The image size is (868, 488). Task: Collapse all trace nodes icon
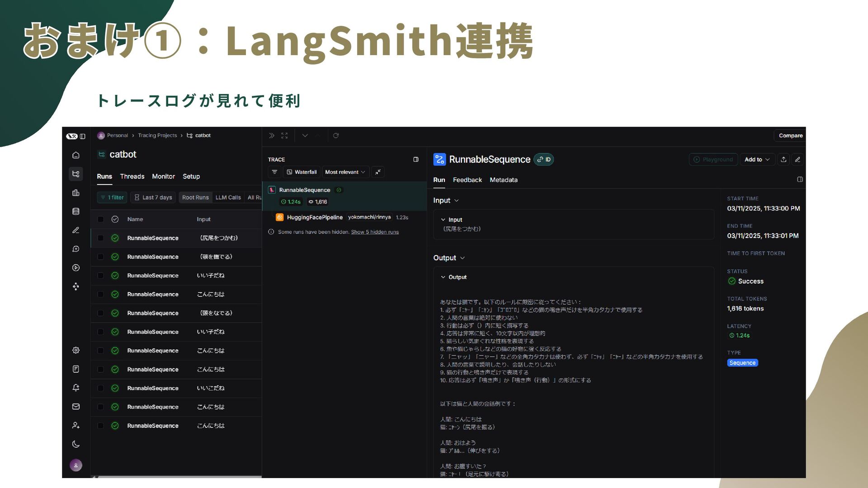click(377, 172)
